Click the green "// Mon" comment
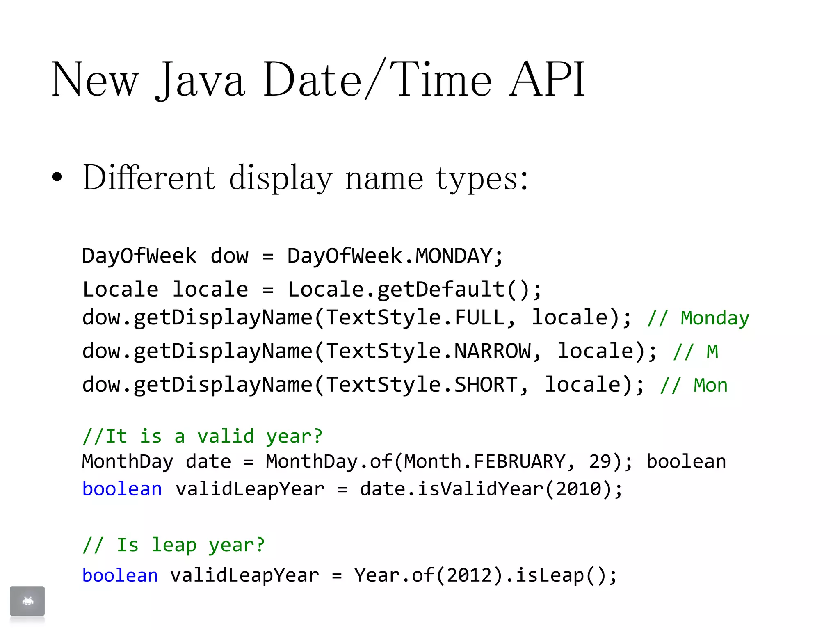 click(694, 386)
